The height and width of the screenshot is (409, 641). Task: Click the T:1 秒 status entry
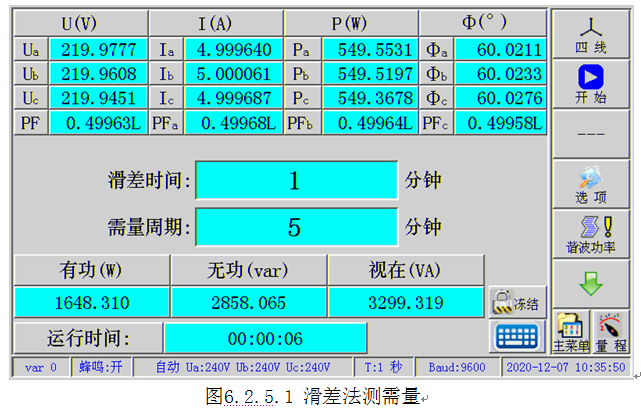pos(383,367)
